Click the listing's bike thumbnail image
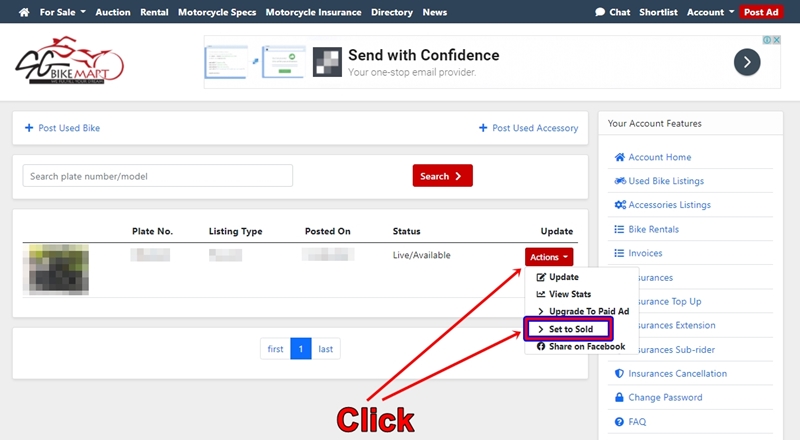This screenshot has height=440, width=800. (x=58, y=271)
